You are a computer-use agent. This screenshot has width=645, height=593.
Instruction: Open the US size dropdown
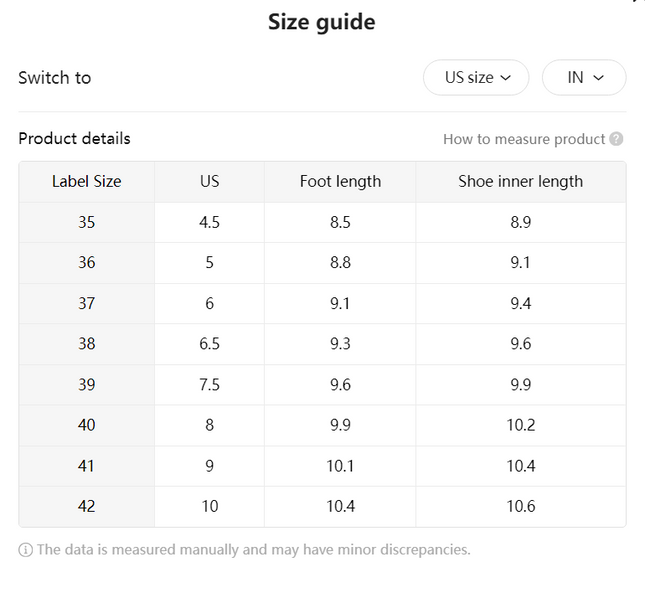tap(476, 77)
